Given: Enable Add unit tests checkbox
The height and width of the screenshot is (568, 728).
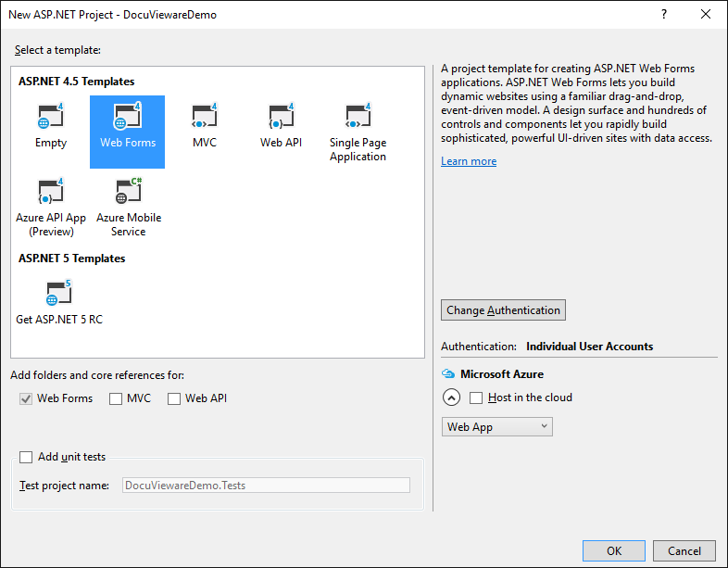Looking at the screenshot, I should click(26, 458).
